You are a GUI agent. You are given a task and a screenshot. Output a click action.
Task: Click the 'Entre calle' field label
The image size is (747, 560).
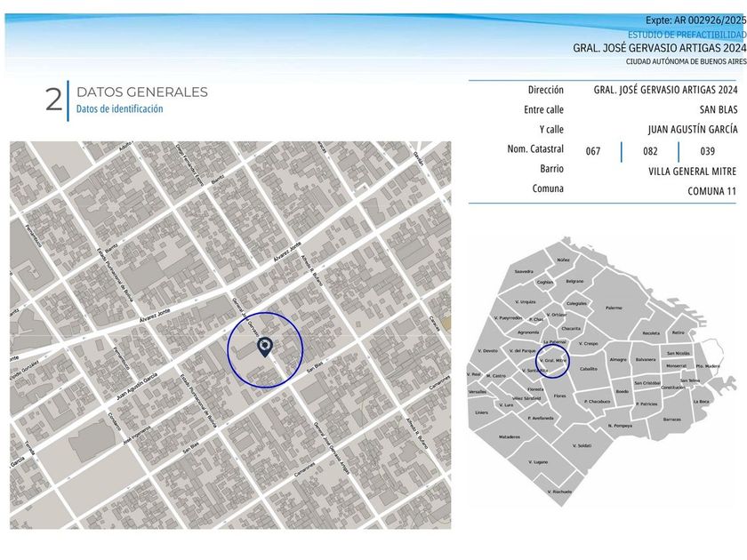[543, 109]
